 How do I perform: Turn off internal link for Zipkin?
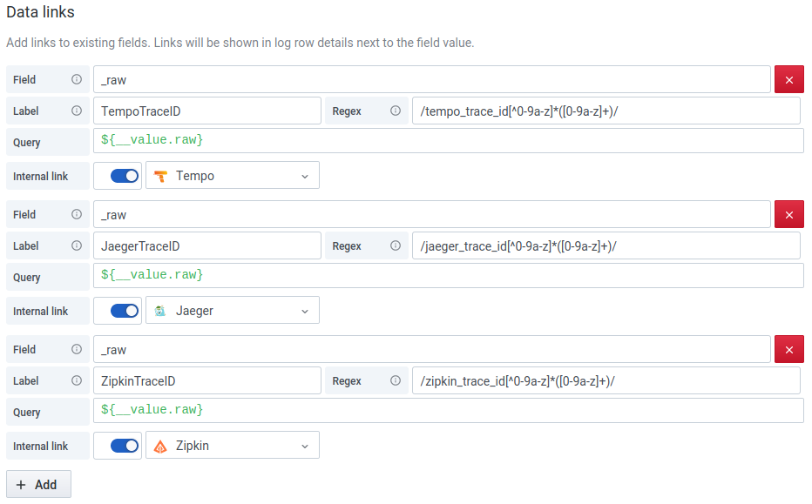pos(125,446)
